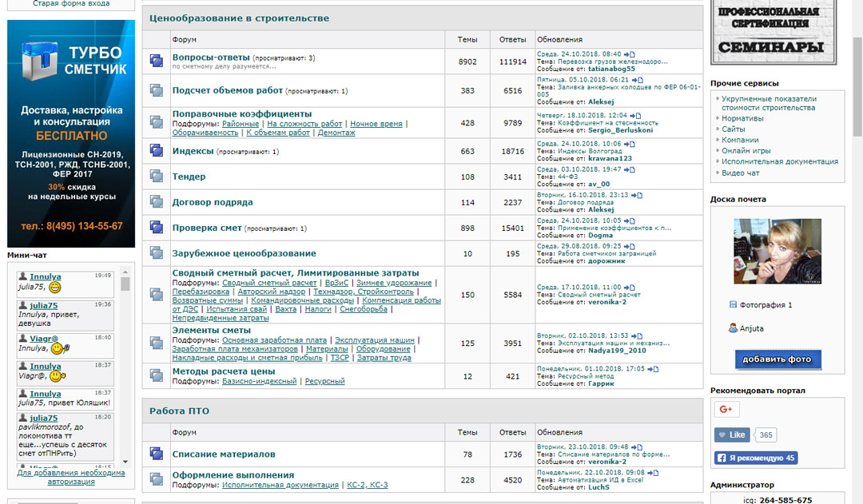The height and width of the screenshot is (504, 863).
Task: Open the Турбо Сметчик advertisement banner
Action: [x=71, y=133]
